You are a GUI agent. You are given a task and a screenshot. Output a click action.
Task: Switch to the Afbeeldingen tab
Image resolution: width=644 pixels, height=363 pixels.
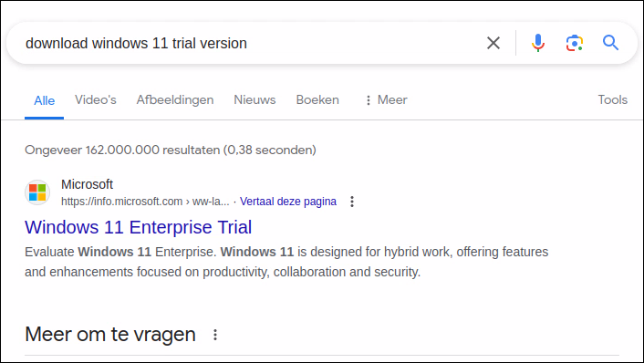click(175, 99)
